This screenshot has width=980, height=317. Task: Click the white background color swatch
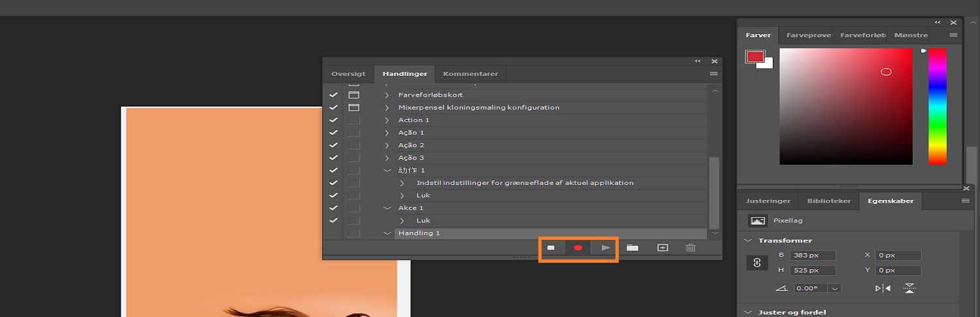coord(768,65)
